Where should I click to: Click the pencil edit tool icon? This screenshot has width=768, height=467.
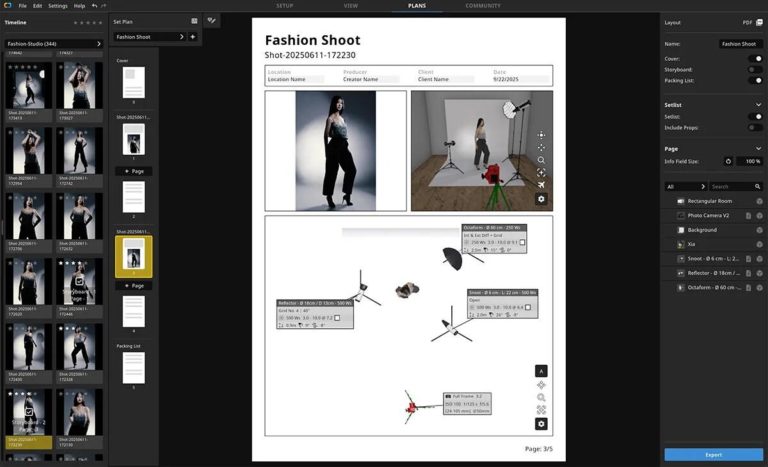(212, 21)
